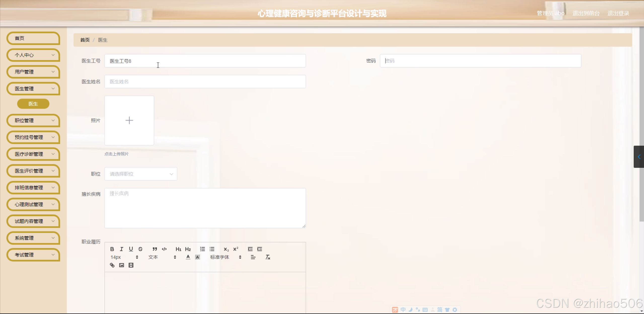Toggle the underline formatting
Viewport: 644px width, 314px height.
pyautogui.click(x=131, y=249)
